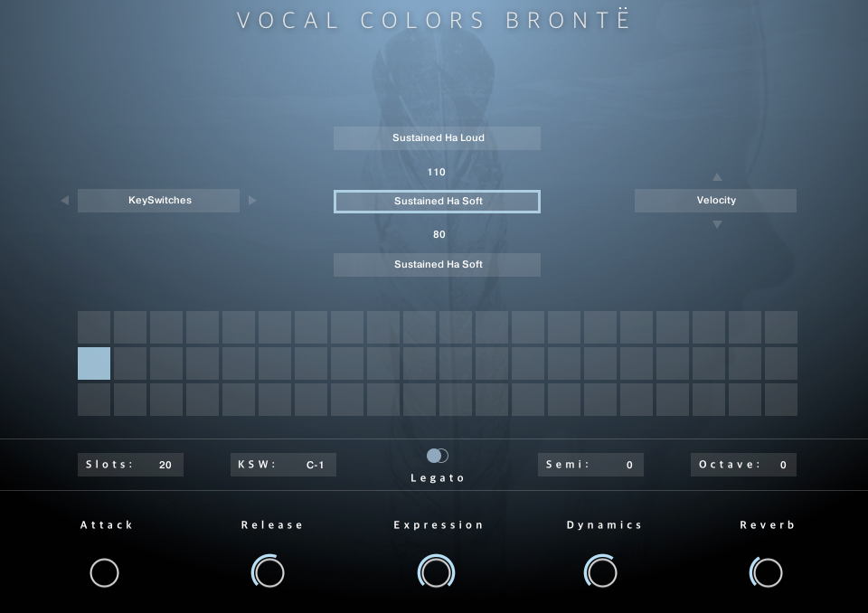868x613 pixels.
Task: Click the Dynamics knob
Action: [x=601, y=572]
